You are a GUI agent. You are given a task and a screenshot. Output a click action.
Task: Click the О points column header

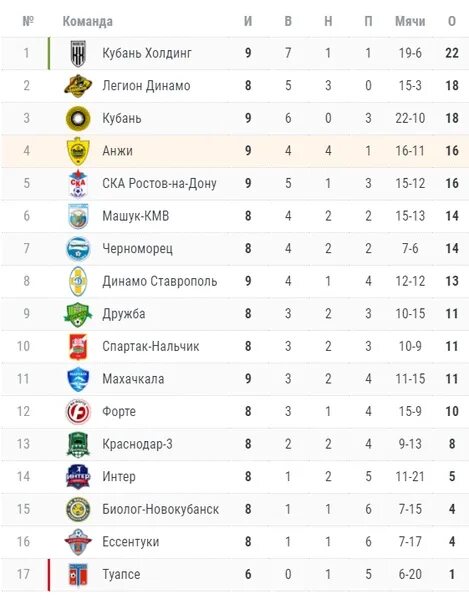pyautogui.click(x=452, y=21)
